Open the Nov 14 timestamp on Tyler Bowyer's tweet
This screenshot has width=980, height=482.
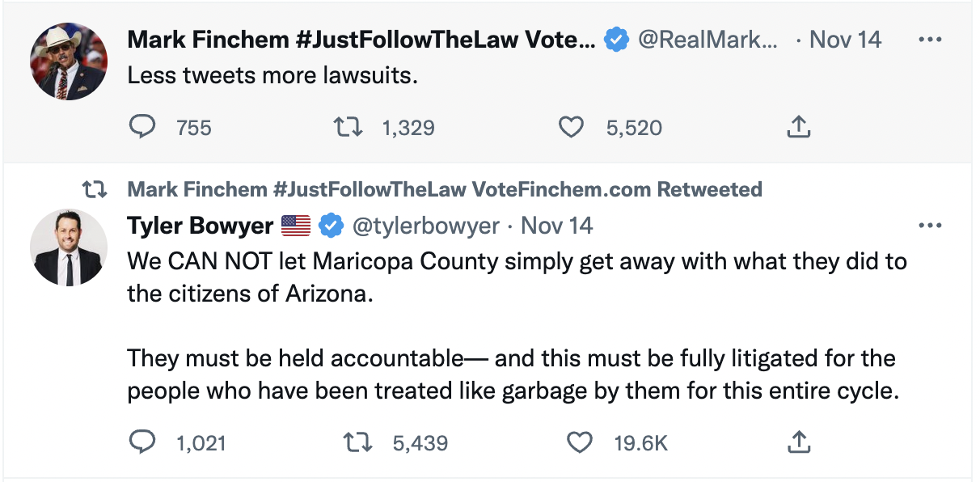(x=556, y=226)
